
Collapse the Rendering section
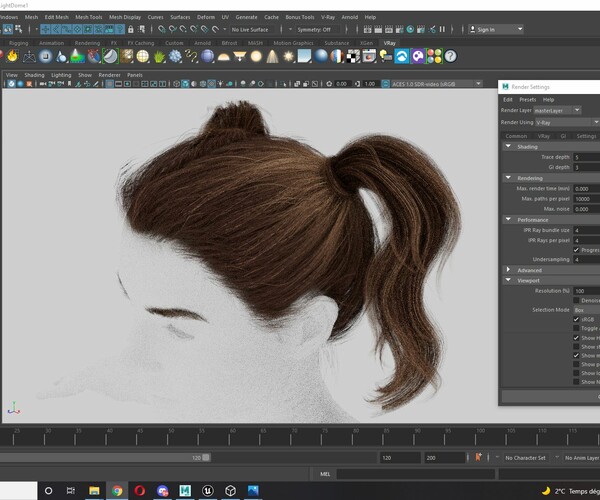coord(509,178)
